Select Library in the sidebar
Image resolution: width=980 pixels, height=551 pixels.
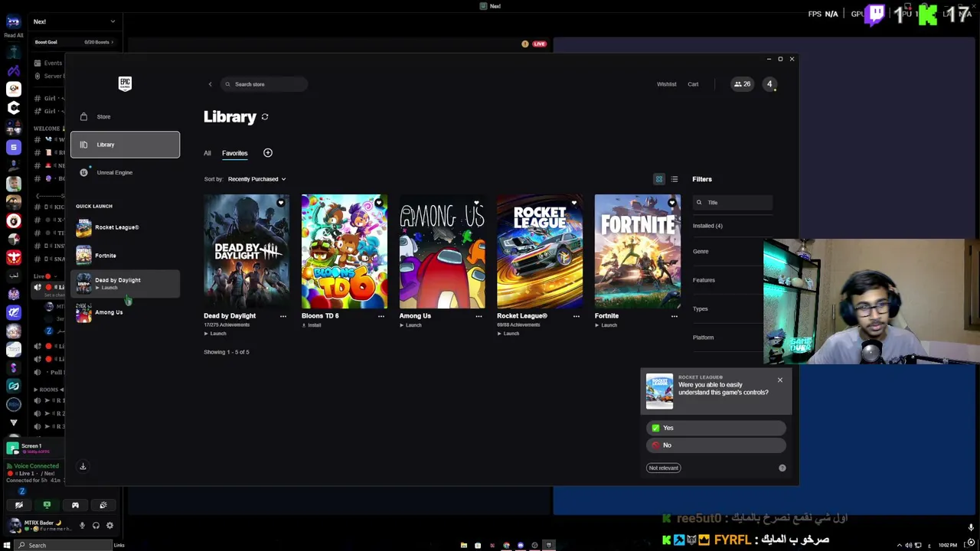(x=125, y=145)
